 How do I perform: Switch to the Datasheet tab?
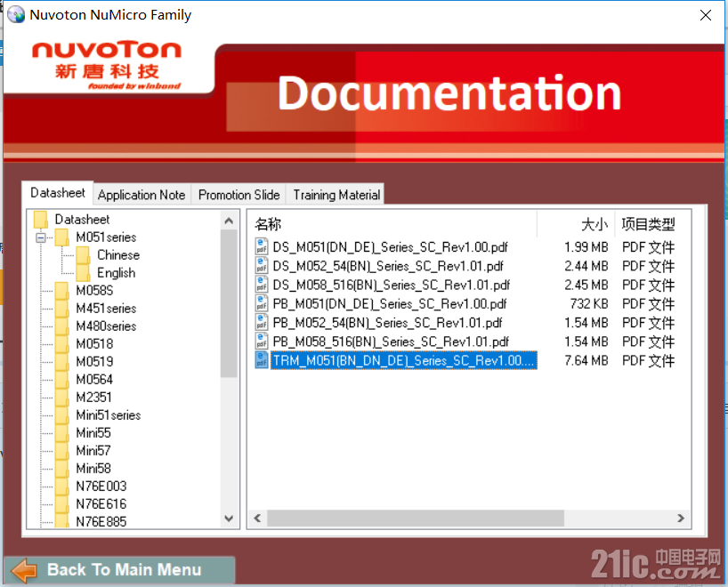(58, 193)
